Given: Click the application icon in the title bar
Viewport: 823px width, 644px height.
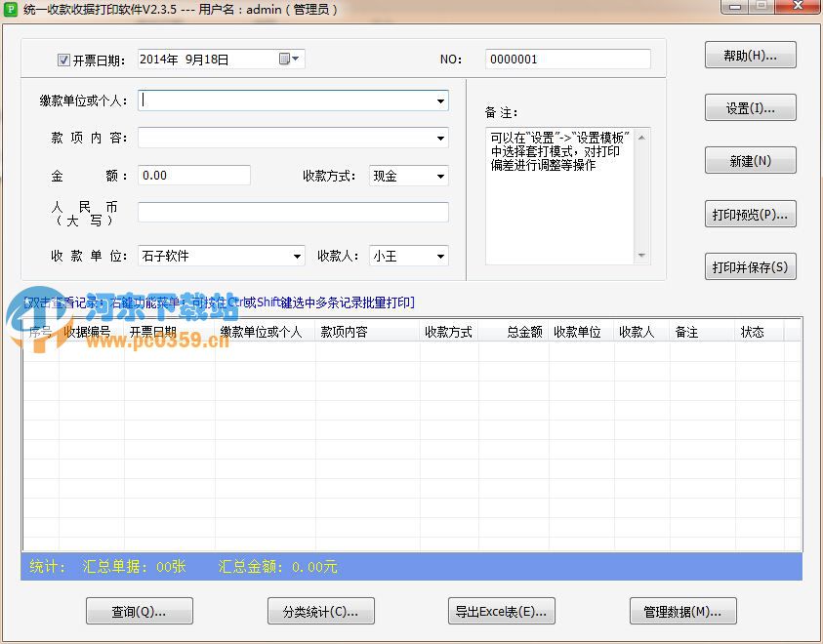Looking at the screenshot, I should [x=12, y=10].
